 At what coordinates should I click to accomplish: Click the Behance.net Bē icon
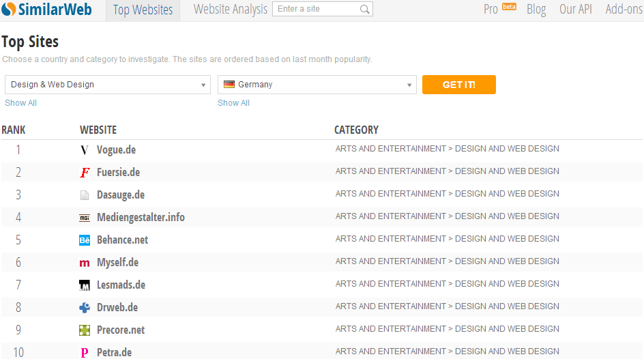pos(84,240)
